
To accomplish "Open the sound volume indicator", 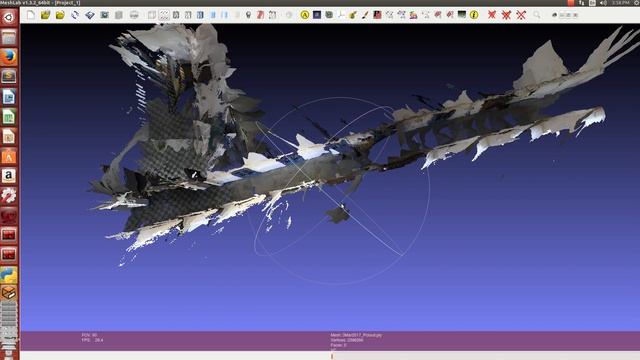I will tap(603, 3).
